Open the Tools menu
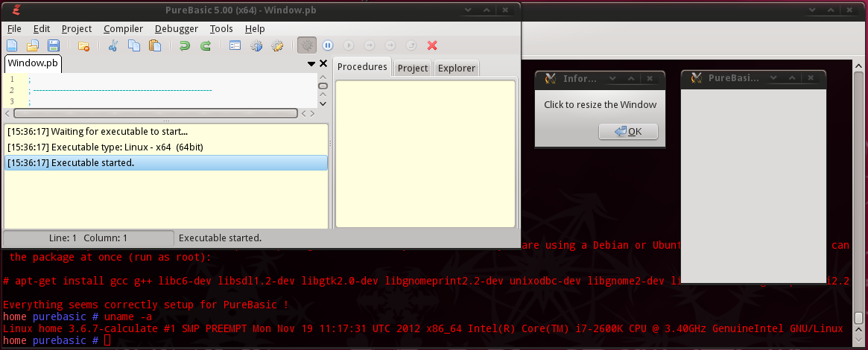Screen dimensions: 868x350 click(x=221, y=29)
